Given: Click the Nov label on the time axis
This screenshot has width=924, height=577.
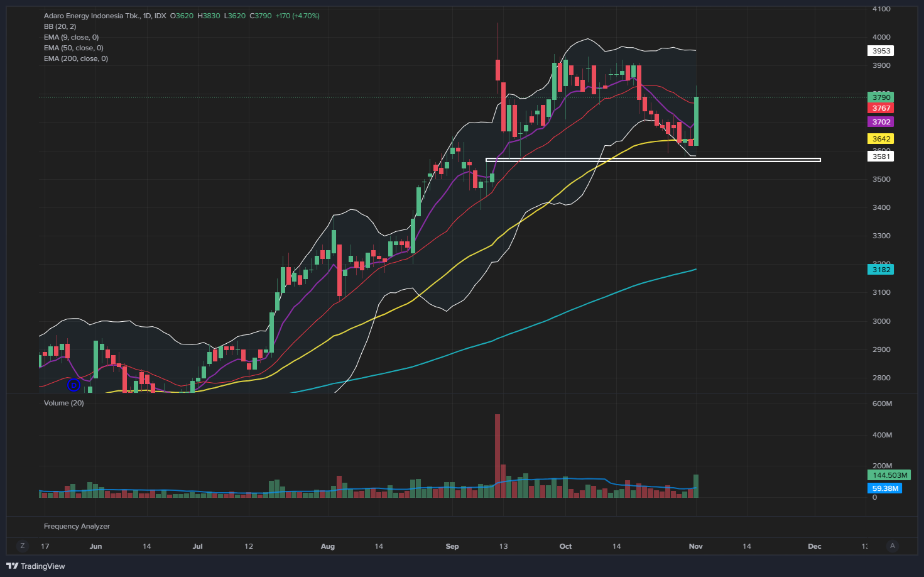Looking at the screenshot, I should pyautogui.click(x=695, y=546).
